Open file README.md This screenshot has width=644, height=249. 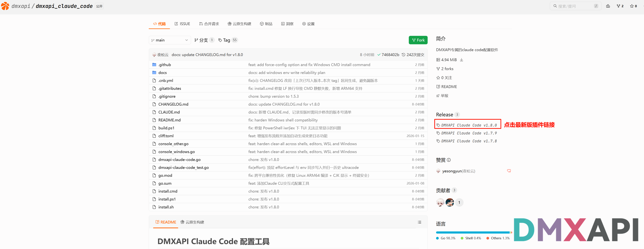[x=169, y=120]
